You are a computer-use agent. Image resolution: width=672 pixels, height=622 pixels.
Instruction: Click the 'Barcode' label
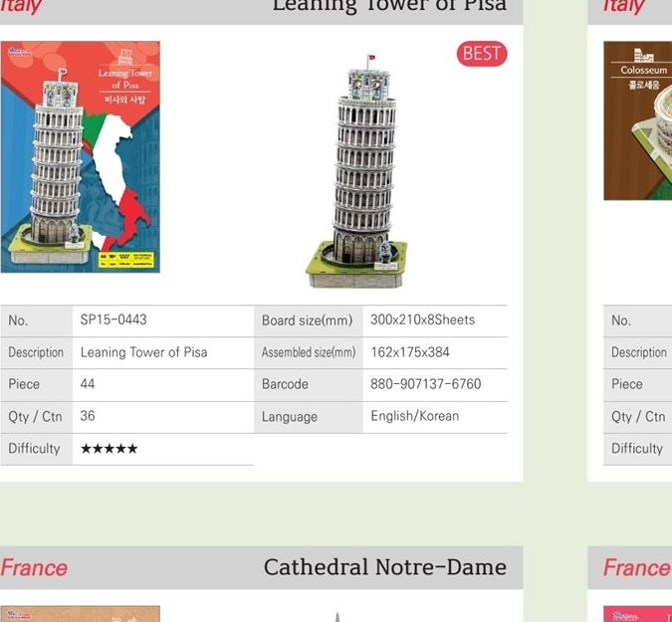285,384
